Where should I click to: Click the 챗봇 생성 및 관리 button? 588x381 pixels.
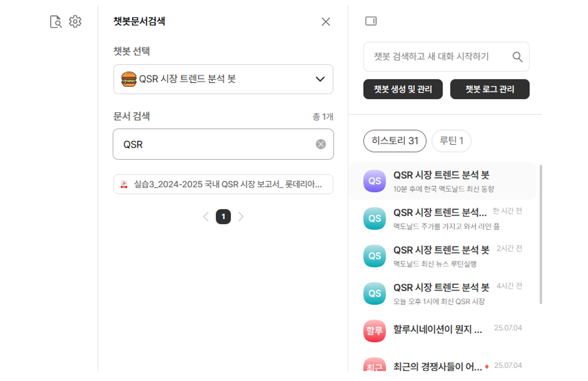[403, 89]
